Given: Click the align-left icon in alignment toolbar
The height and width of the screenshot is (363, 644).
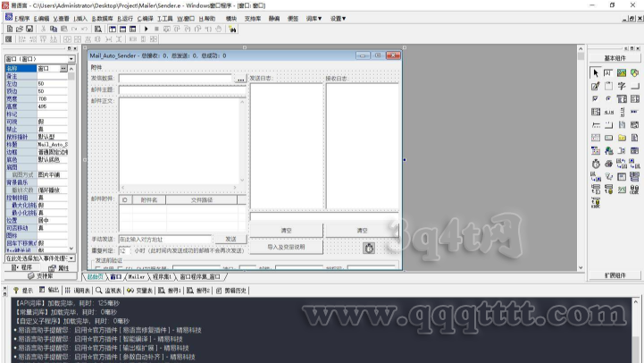Looking at the screenshot, I should pos(22,39).
